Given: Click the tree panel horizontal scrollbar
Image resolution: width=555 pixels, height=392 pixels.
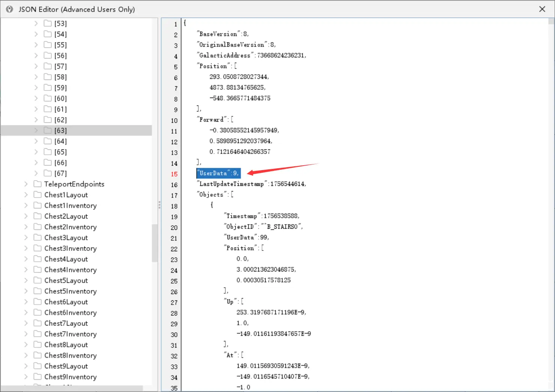Looking at the screenshot, I should (72, 388).
